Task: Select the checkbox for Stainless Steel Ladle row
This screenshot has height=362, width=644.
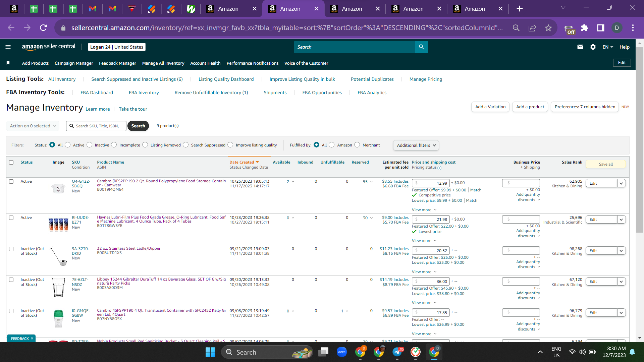Action: tap(11, 249)
